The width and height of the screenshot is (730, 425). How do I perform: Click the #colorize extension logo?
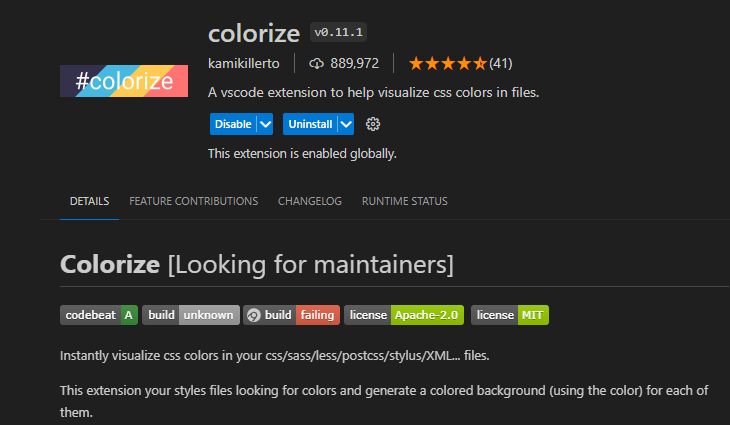pos(124,81)
